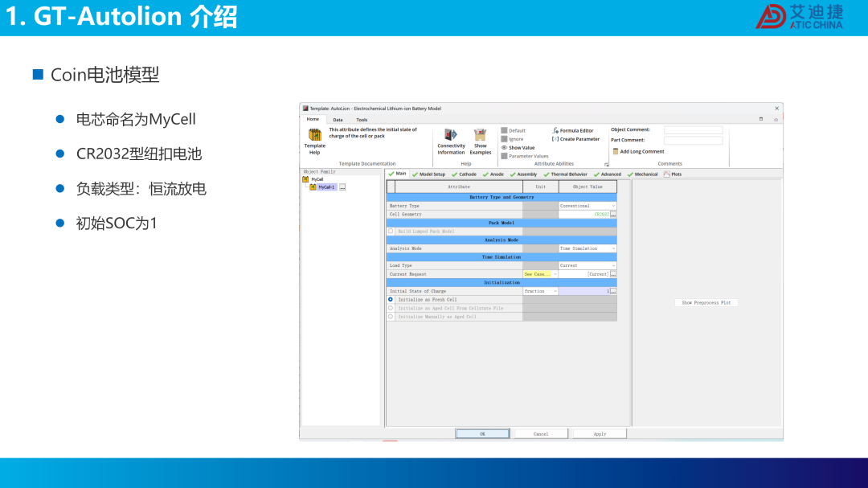Collapse the ribbon using the arrow icon

click(776, 120)
